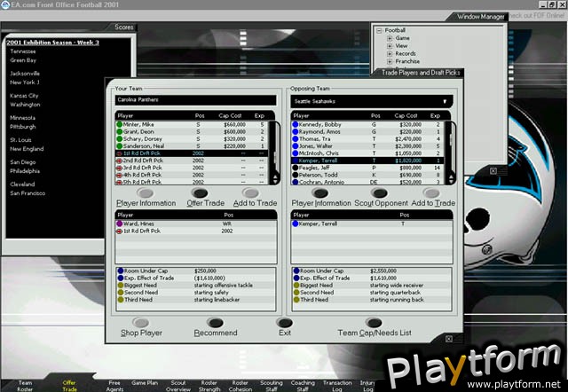Screen dimensions: 568x392
Task: Click 1st Rd Drft Pck in trade offer list
Action: pos(196,231)
